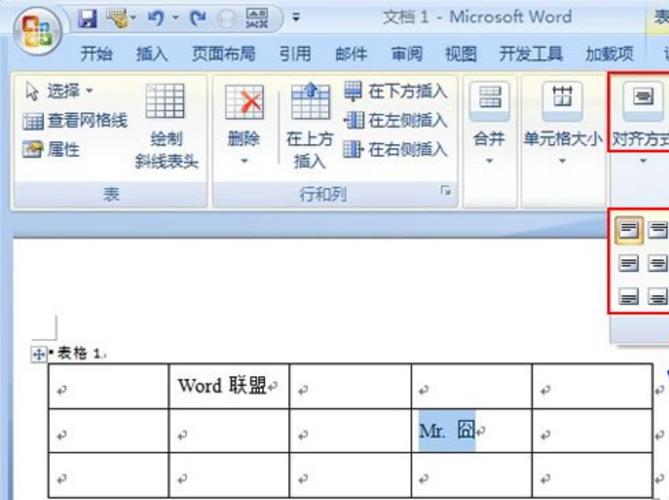Expand 单元格大小 dropdown arrow

[562, 161]
